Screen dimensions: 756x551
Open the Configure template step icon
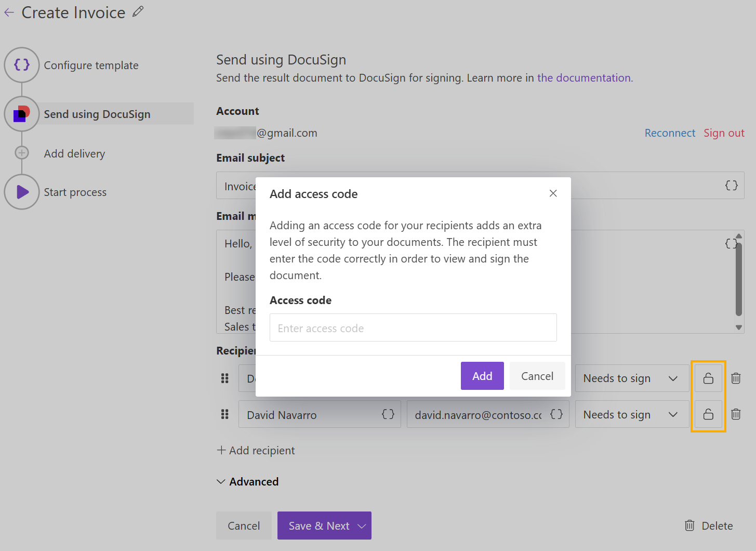pos(22,65)
